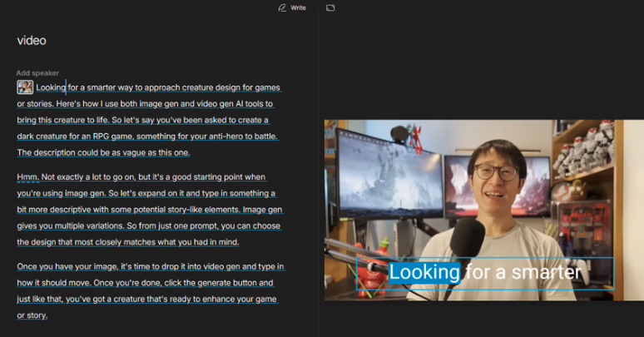Click the Write pen icon
The width and height of the screenshot is (644, 337).
pos(282,7)
